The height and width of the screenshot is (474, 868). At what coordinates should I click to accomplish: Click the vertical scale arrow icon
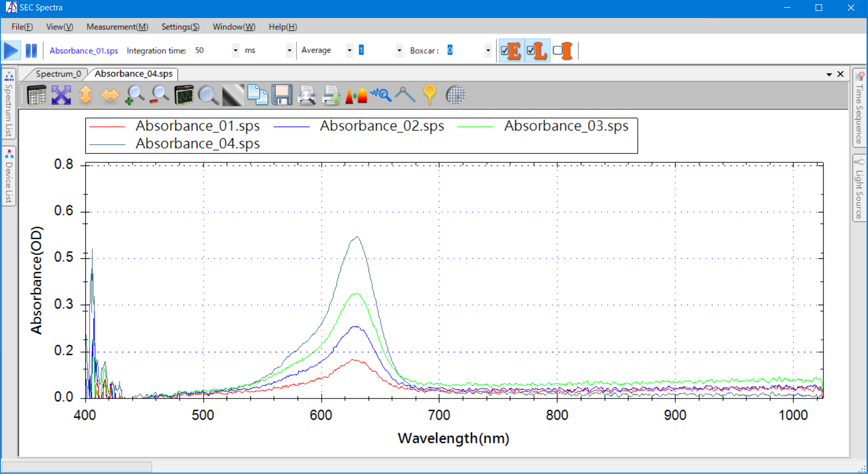(86, 96)
